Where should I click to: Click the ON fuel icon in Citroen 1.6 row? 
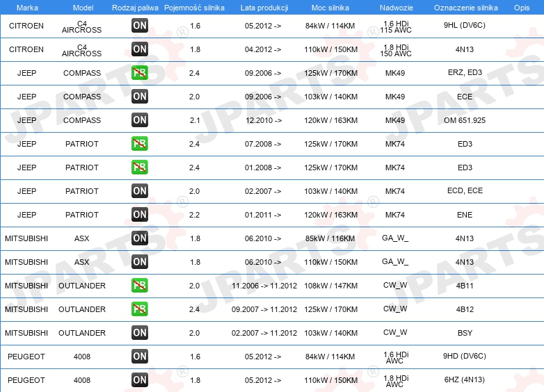[140, 26]
